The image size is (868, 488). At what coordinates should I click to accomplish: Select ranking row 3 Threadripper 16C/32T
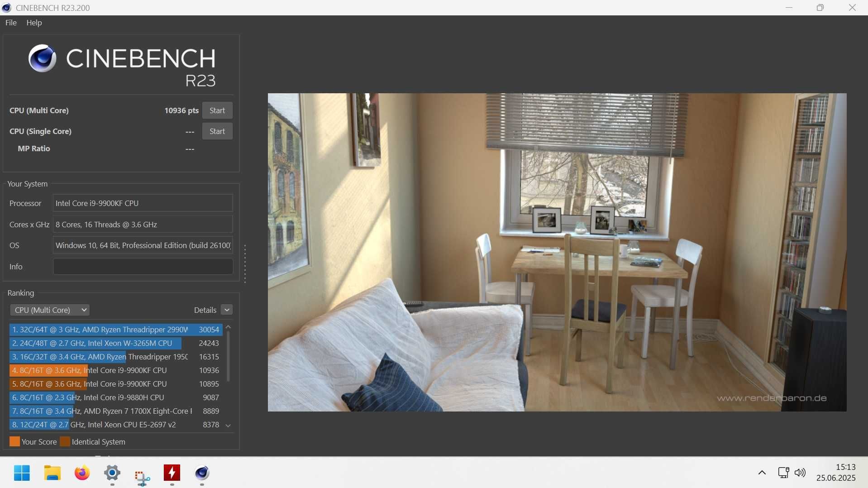[116, 357]
